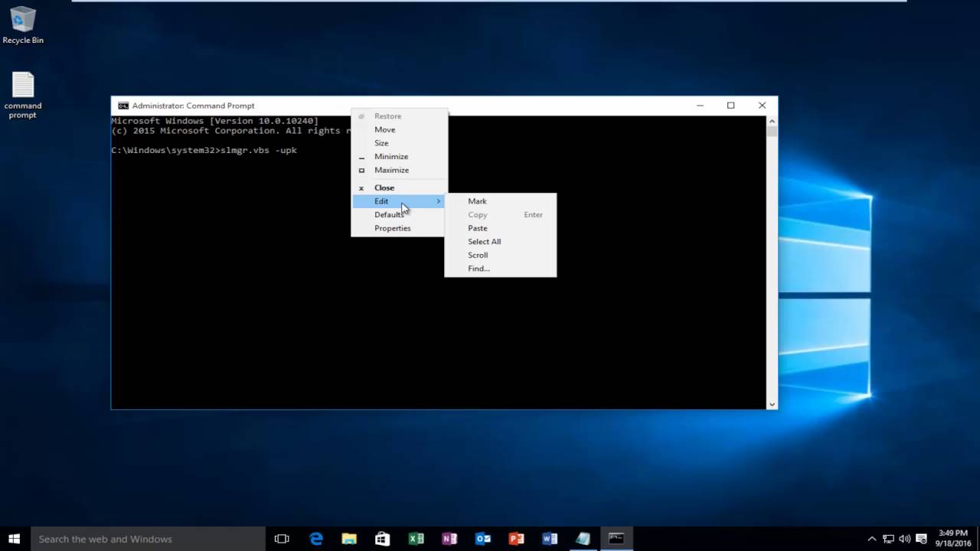Open Properties from the system menu

[x=398, y=228]
